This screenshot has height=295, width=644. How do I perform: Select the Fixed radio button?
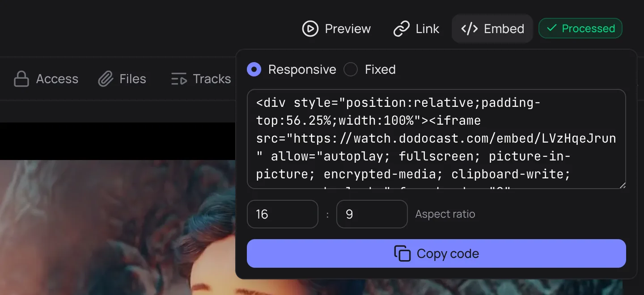tap(351, 69)
